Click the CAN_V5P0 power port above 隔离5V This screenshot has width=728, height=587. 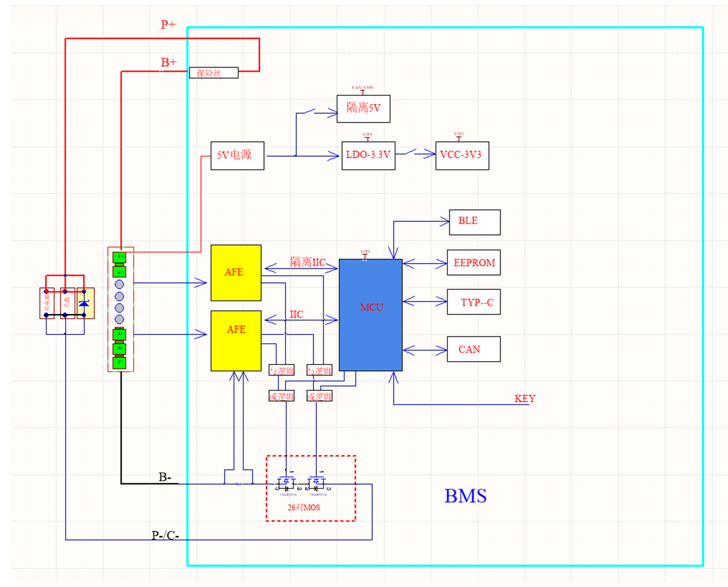363,89
